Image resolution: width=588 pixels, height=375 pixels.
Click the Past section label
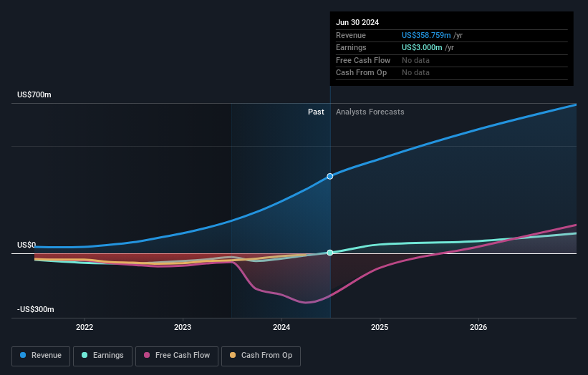click(x=316, y=112)
